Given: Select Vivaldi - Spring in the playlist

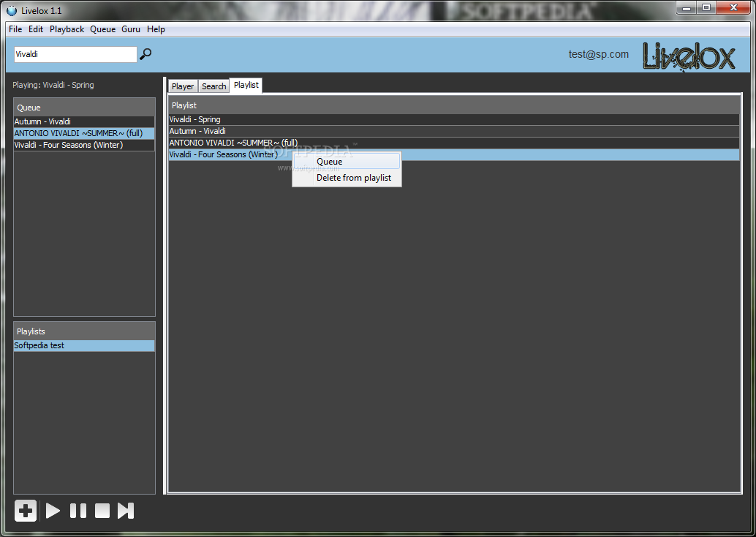Looking at the screenshot, I should coord(454,119).
